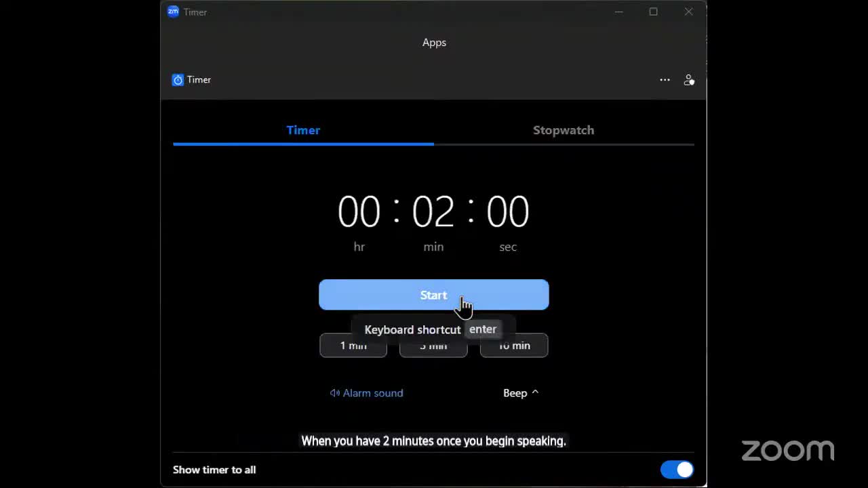Switch to the Stopwatch tab
This screenshot has height=488, width=868.
click(x=564, y=130)
